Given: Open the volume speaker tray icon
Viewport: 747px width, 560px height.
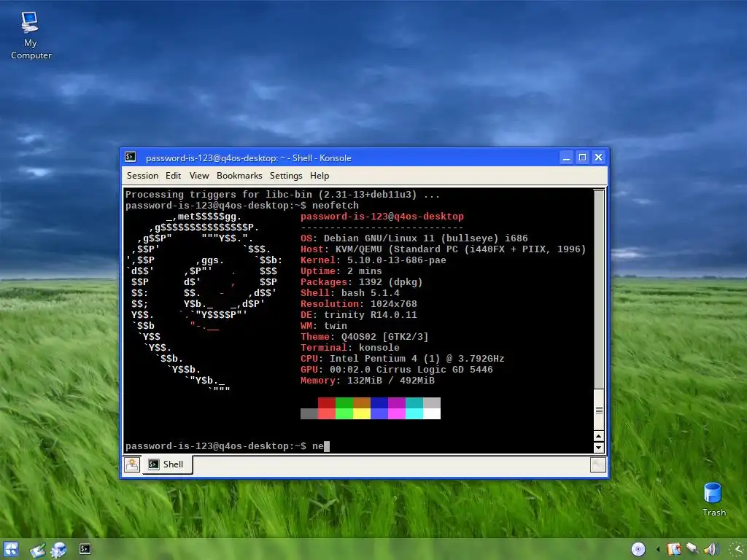Looking at the screenshot, I should (x=711, y=549).
